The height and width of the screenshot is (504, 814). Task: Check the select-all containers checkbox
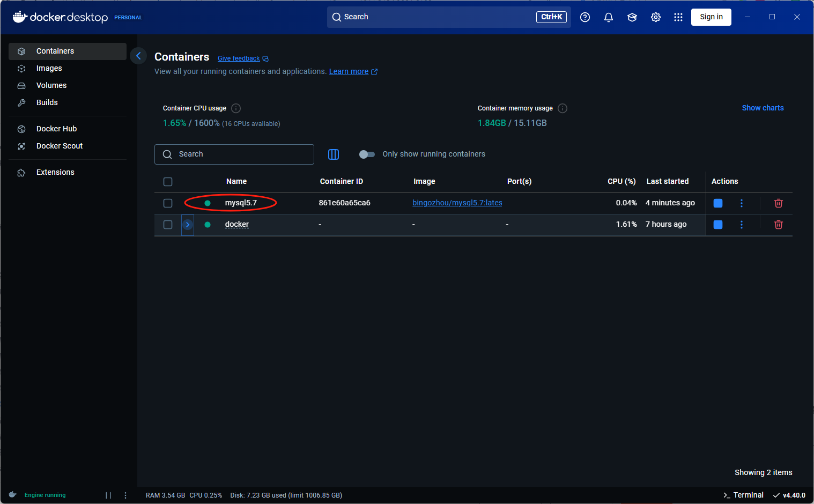[168, 182]
